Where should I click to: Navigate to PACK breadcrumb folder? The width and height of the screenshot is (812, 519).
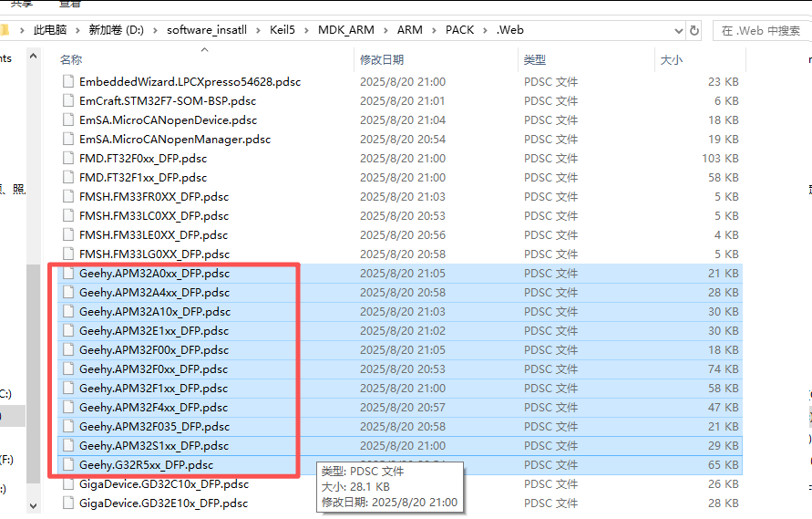[460, 30]
